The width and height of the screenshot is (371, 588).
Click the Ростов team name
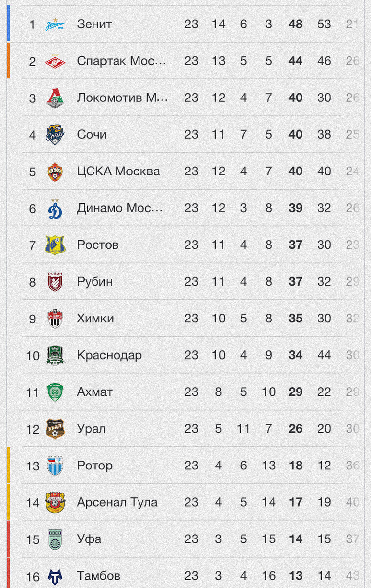[x=97, y=245]
